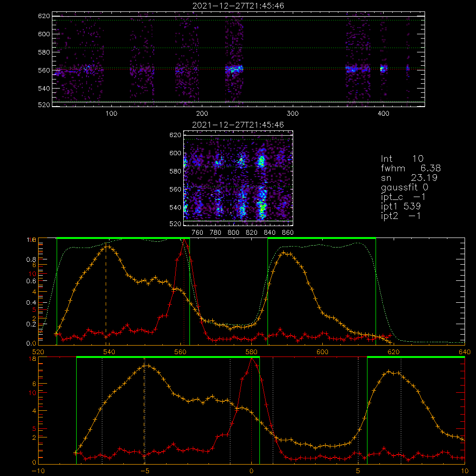Select the 'Int 10' readout text
The height and width of the screenshot is (476, 476).
click(x=402, y=159)
